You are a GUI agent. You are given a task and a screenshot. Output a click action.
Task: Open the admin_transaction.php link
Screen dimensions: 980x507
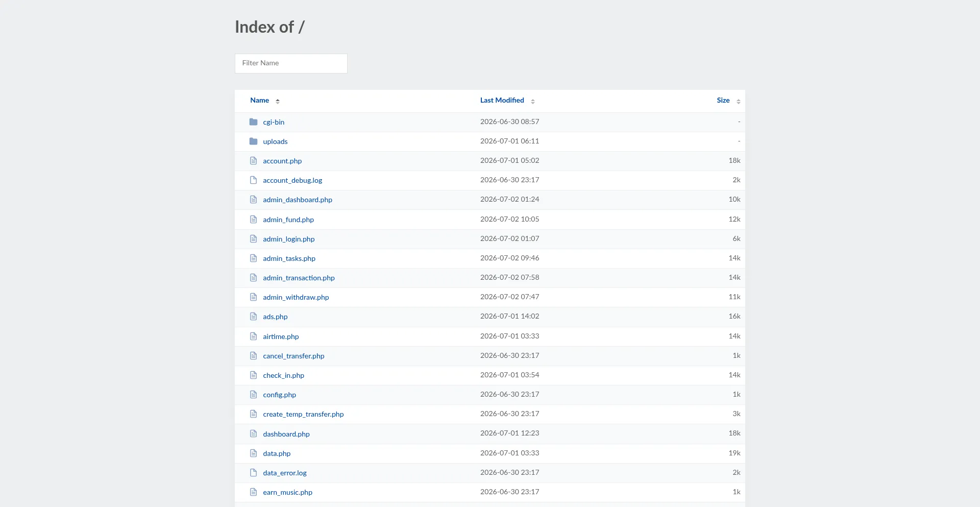(x=299, y=278)
